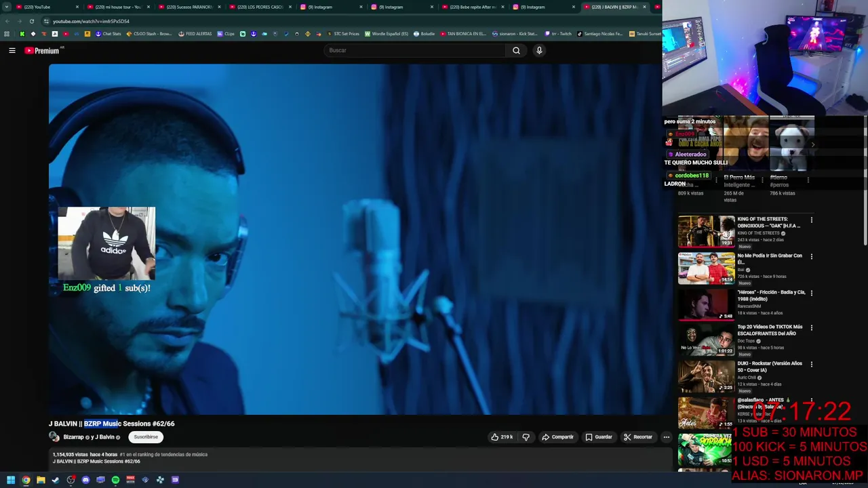Viewport: 868px width, 488px height.
Task: Play 'No Me Podía Ir Sin Grabar' thumbnail
Action: [707, 268]
